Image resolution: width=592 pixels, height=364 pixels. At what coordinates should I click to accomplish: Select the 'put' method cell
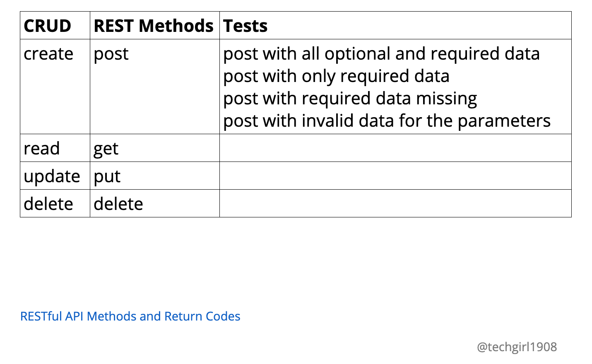[107, 176]
